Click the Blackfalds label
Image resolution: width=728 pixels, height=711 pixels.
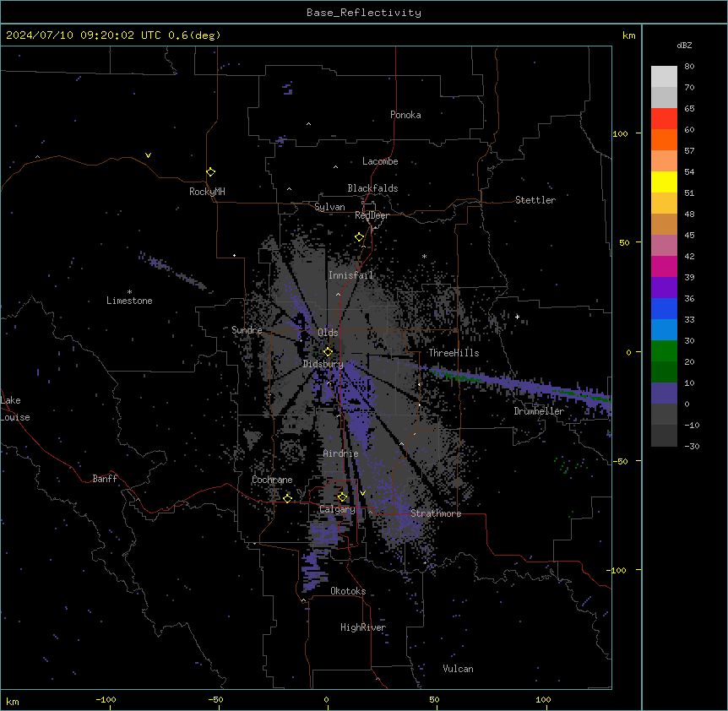pyautogui.click(x=372, y=188)
